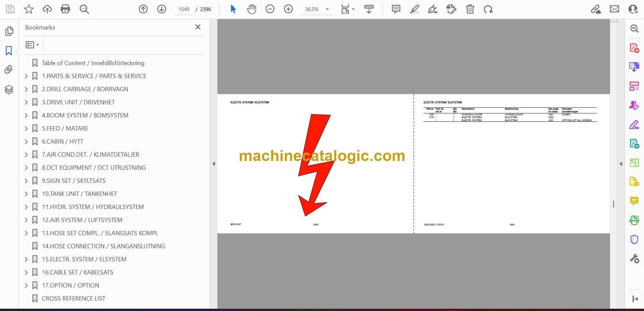Open the Create PDF tool
The image size is (644, 311).
pyautogui.click(x=634, y=48)
